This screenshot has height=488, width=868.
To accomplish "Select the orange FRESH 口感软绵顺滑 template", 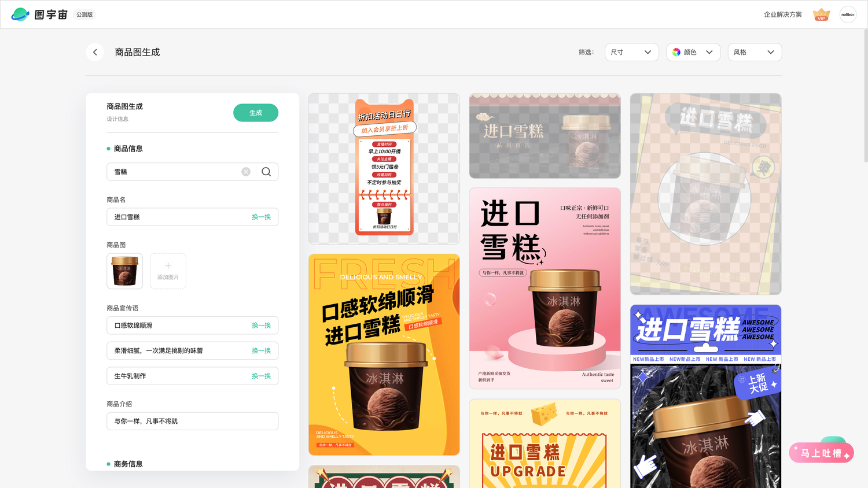I will (384, 354).
